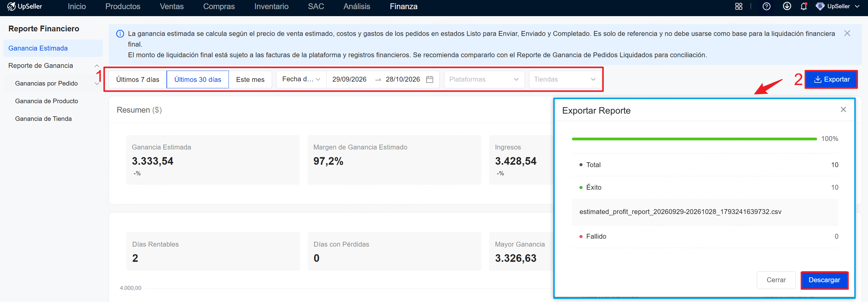Click the Margen de Ganancia Estimado 97,2%

click(x=328, y=161)
